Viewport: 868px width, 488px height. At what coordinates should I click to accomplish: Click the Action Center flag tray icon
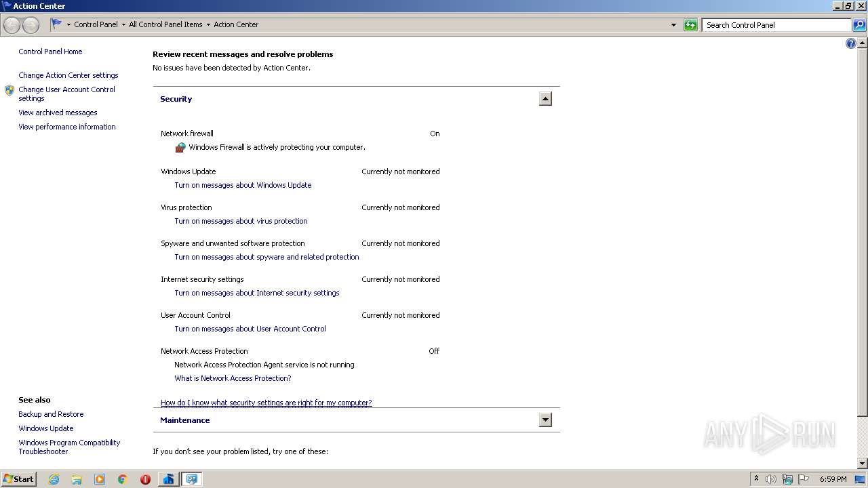804,479
